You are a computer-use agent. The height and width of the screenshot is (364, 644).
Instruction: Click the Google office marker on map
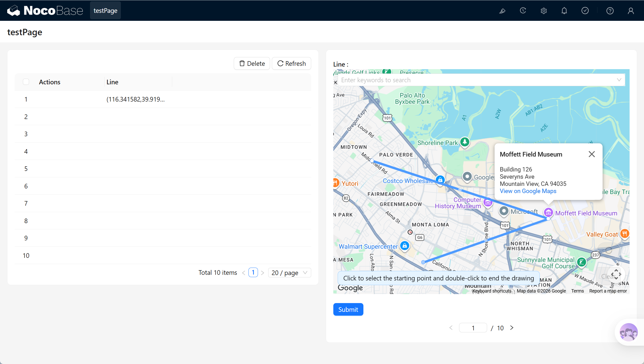click(x=467, y=177)
